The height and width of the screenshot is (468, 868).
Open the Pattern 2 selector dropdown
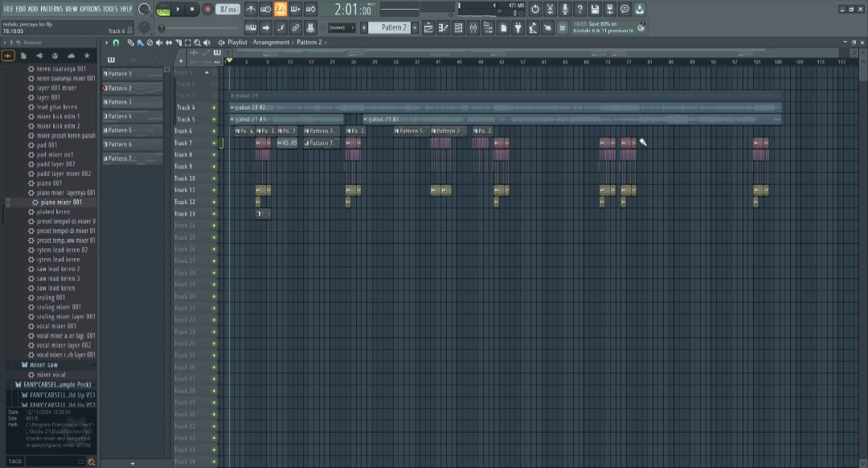(x=391, y=27)
